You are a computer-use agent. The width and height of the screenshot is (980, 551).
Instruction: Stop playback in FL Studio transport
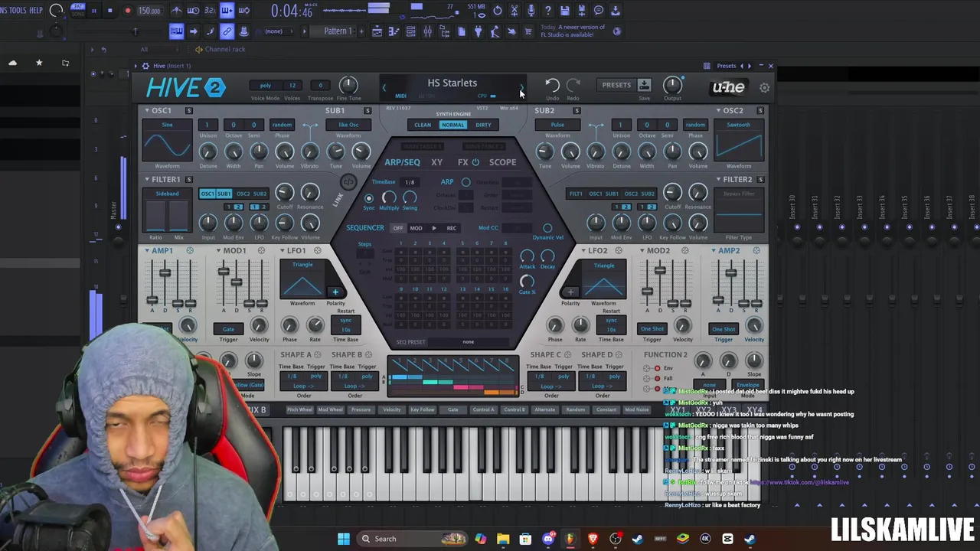[x=109, y=11]
